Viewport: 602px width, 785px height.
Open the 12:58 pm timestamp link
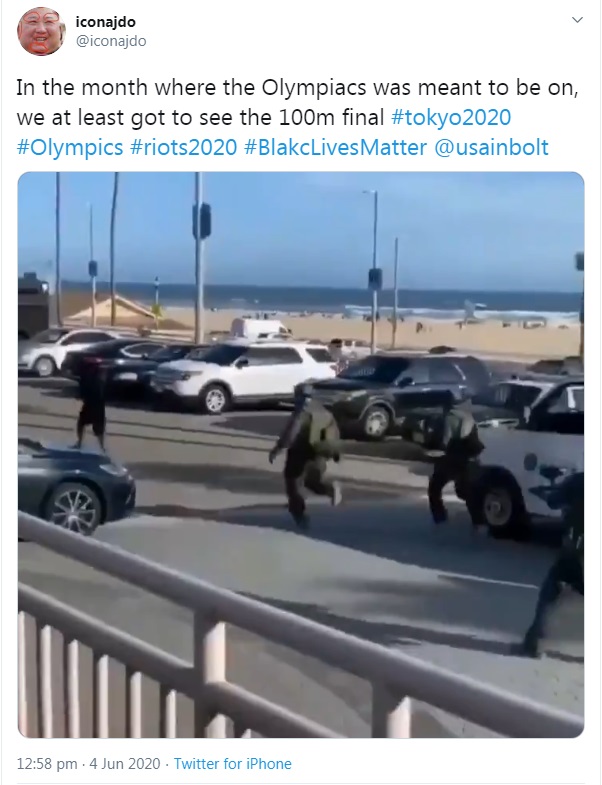pos(47,764)
